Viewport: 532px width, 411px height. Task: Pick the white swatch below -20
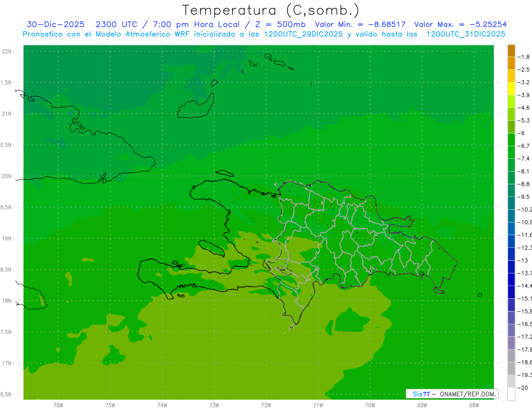coord(511,394)
